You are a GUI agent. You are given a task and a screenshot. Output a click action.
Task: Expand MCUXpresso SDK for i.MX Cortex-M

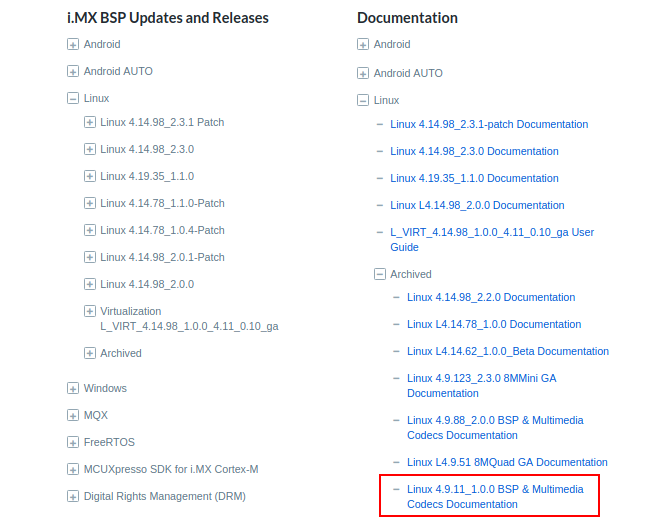(x=72, y=469)
